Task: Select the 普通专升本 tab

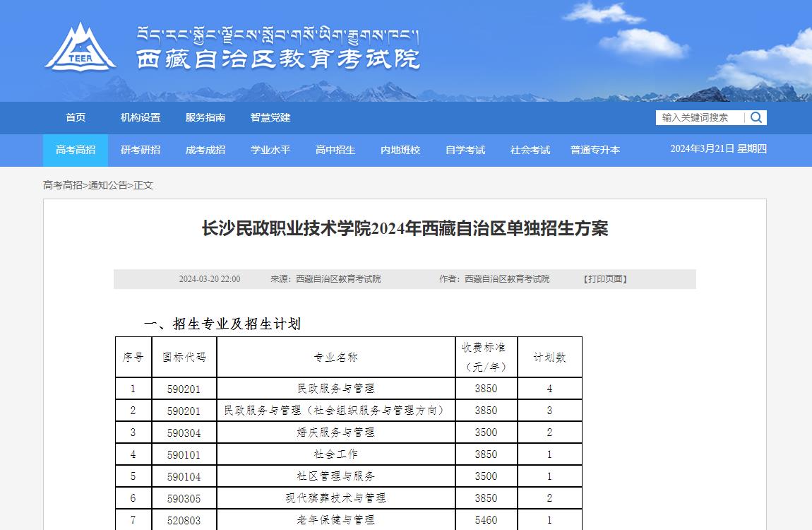Action: point(595,151)
